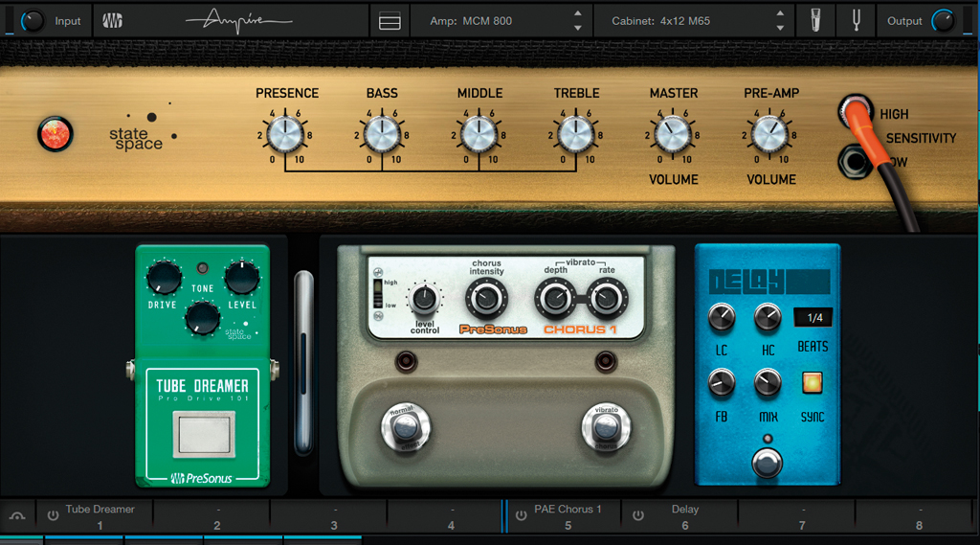Click the Delay FB knob
This screenshot has width=980, height=545.
tap(722, 383)
